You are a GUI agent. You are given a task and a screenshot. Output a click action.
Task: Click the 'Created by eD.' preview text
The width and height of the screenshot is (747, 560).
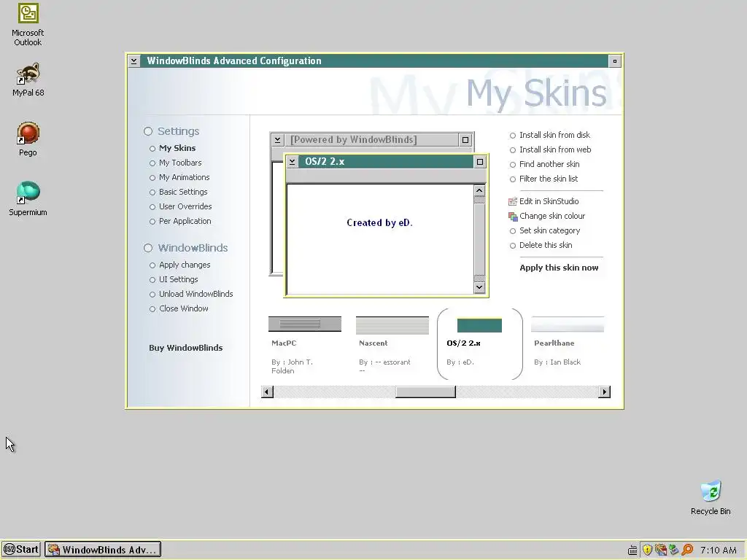point(379,223)
